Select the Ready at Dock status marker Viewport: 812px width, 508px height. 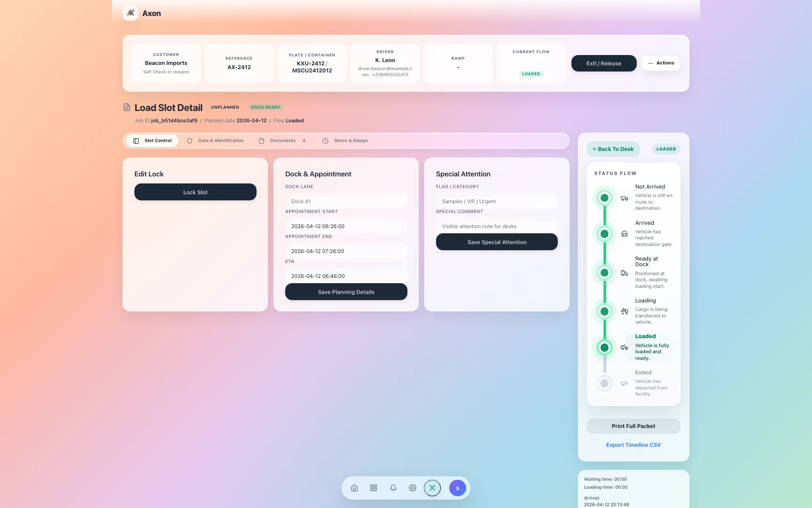pyautogui.click(x=604, y=272)
